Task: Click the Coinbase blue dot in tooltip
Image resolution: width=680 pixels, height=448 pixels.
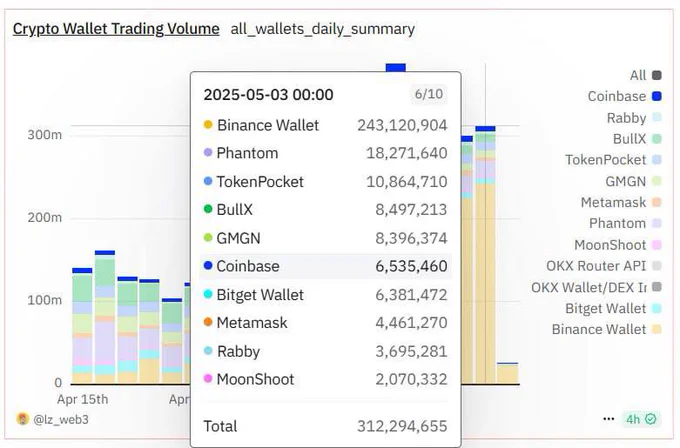Action: pyautogui.click(x=208, y=265)
